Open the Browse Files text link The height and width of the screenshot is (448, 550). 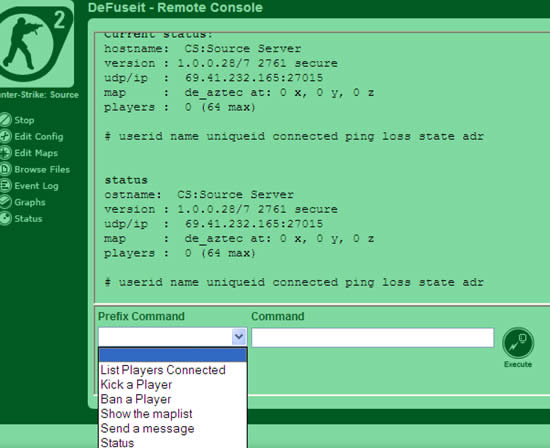point(42,169)
